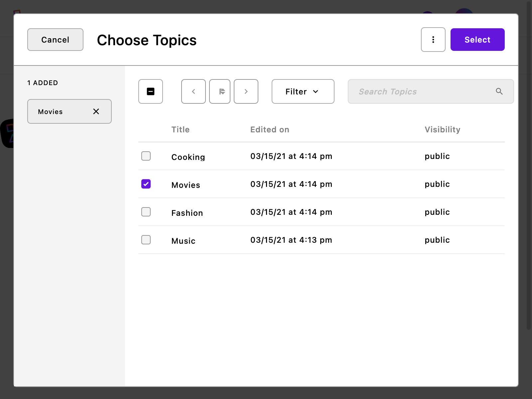Click the select-all checkbox toolbar icon

coord(150,91)
